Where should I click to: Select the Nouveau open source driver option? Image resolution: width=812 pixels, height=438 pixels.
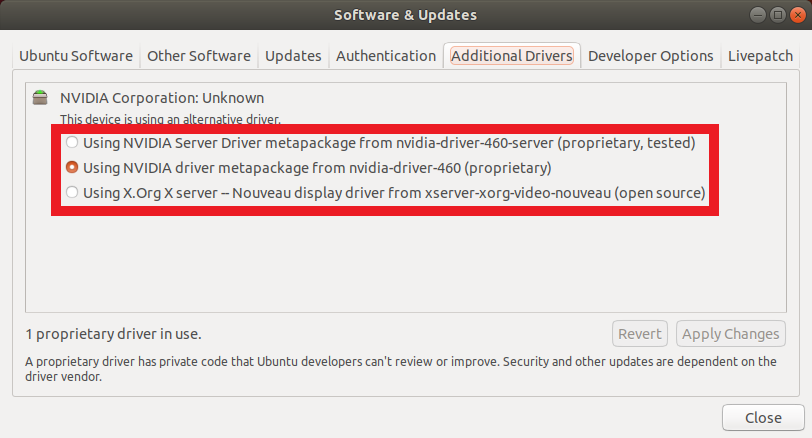pyautogui.click(x=72, y=192)
